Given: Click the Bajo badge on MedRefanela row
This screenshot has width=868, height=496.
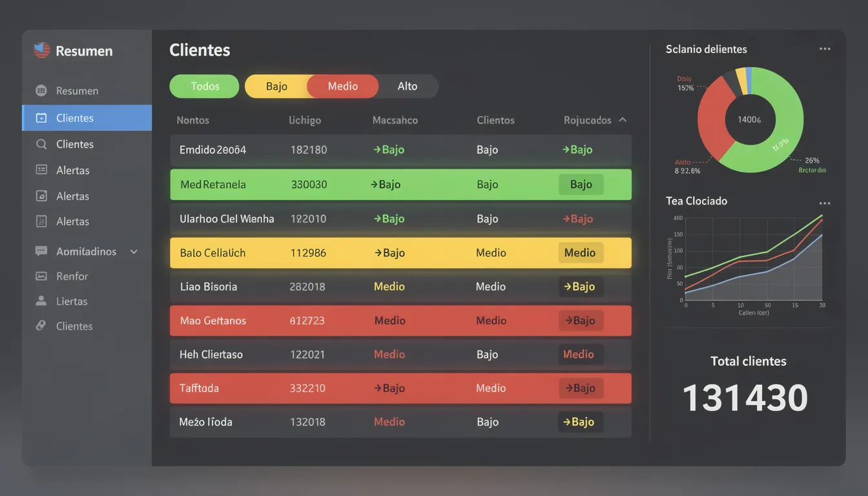Looking at the screenshot, I should point(580,184).
